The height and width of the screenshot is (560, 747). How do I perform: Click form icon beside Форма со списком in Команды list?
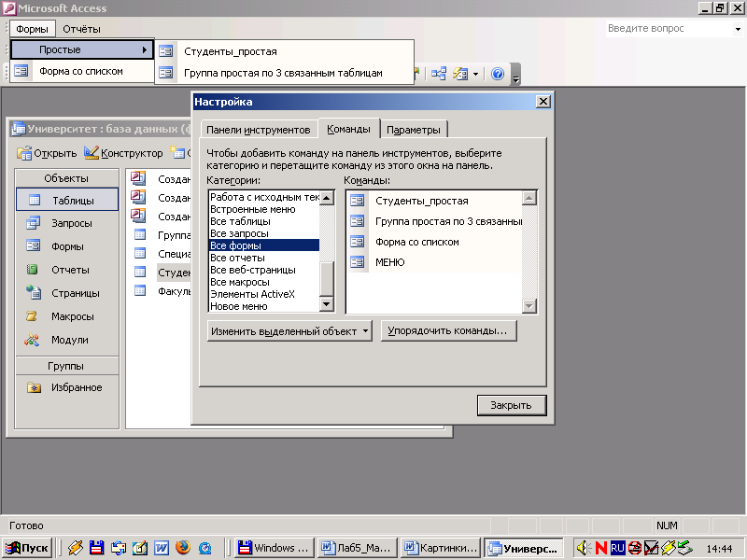pos(358,242)
